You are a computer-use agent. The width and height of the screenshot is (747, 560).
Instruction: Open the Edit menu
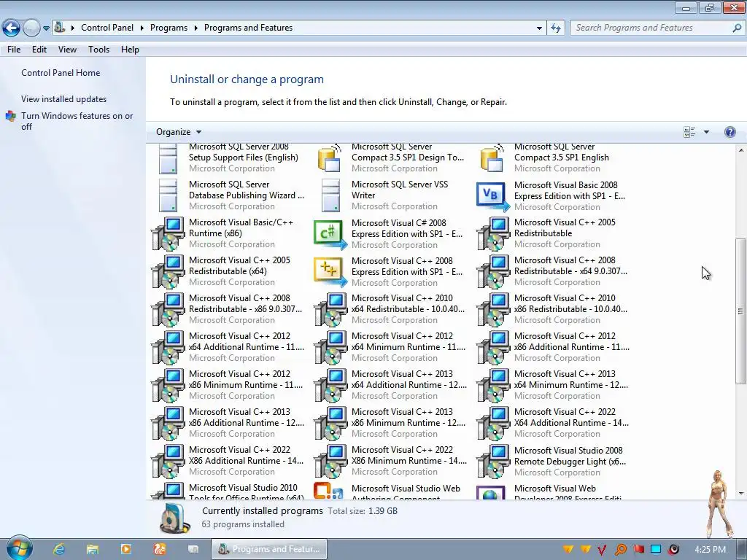click(39, 50)
